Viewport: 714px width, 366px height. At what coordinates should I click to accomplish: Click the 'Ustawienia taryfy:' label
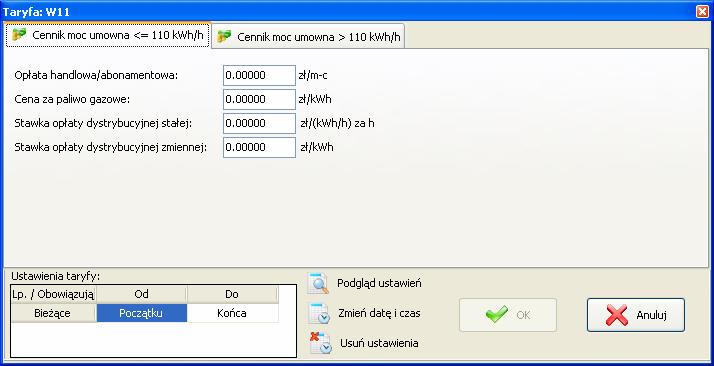coord(56,276)
